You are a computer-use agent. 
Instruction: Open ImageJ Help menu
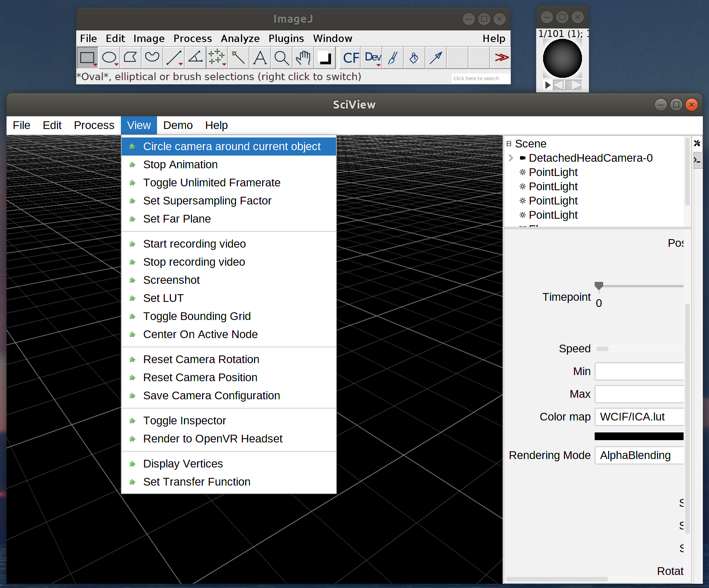pyautogui.click(x=494, y=39)
